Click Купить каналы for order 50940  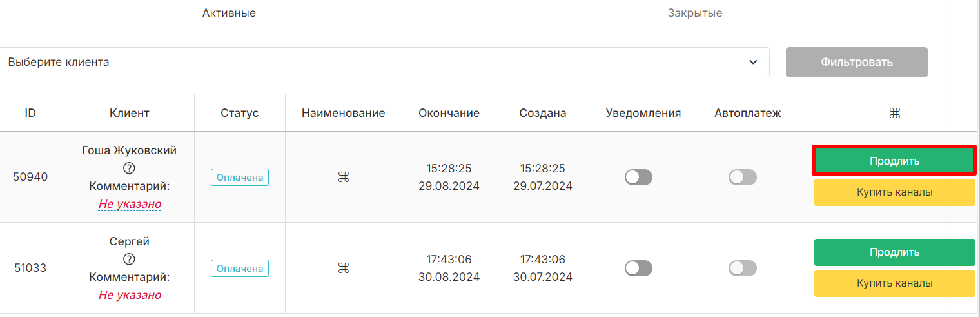(x=894, y=192)
